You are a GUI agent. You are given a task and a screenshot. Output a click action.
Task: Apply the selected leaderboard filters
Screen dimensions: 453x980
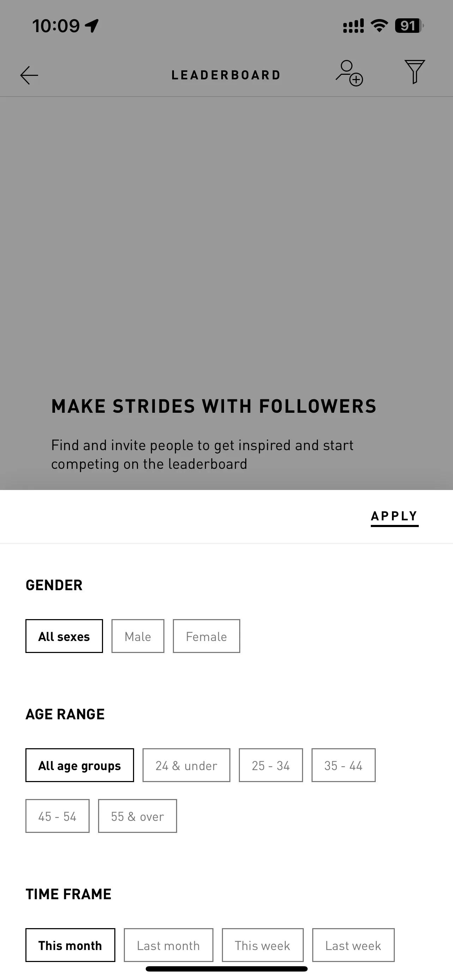[x=394, y=516]
